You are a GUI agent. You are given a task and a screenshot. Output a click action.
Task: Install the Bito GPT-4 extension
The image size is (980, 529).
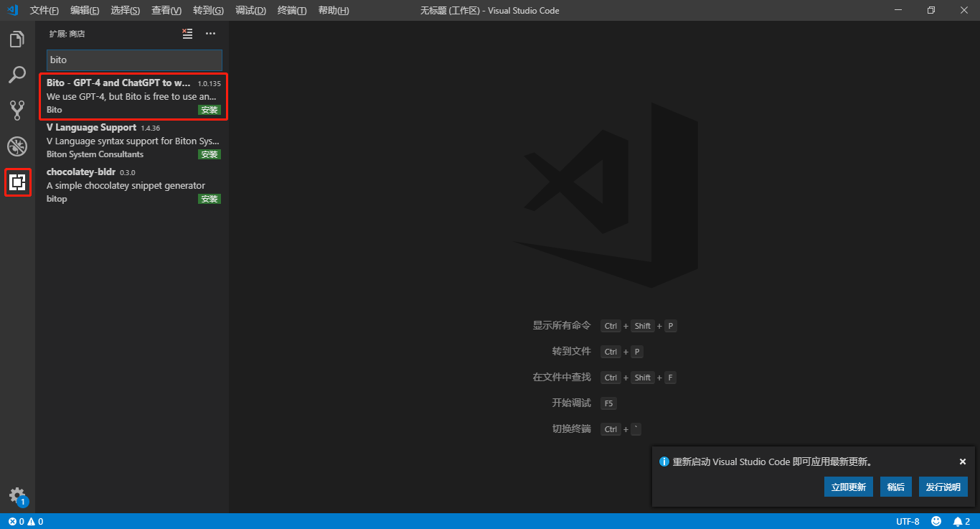tap(209, 110)
